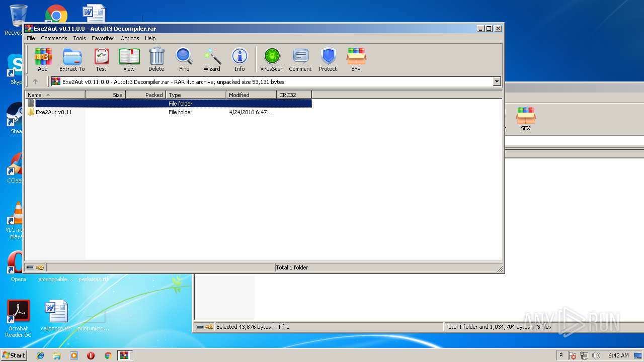644x362 pixels.
Task: Go up one folder level arrow
Action: pyautogui.click(x=35, y=81)
